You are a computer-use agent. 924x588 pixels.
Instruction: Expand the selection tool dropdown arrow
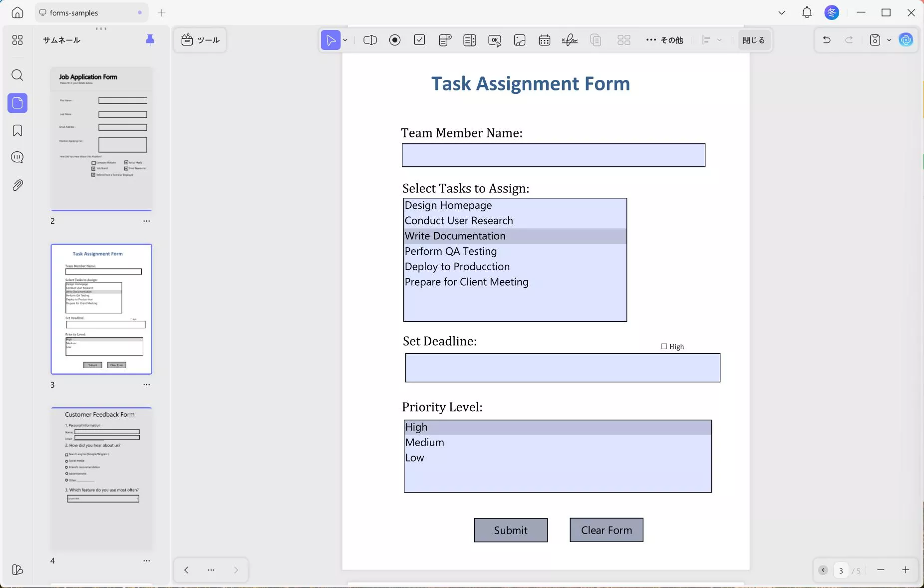coord(345,40)
